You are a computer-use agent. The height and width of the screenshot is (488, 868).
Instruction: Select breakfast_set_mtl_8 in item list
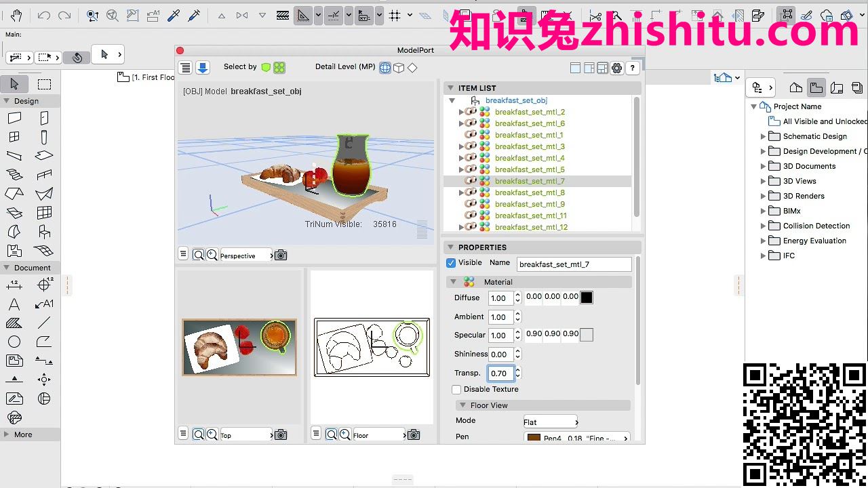coord(530,192)
